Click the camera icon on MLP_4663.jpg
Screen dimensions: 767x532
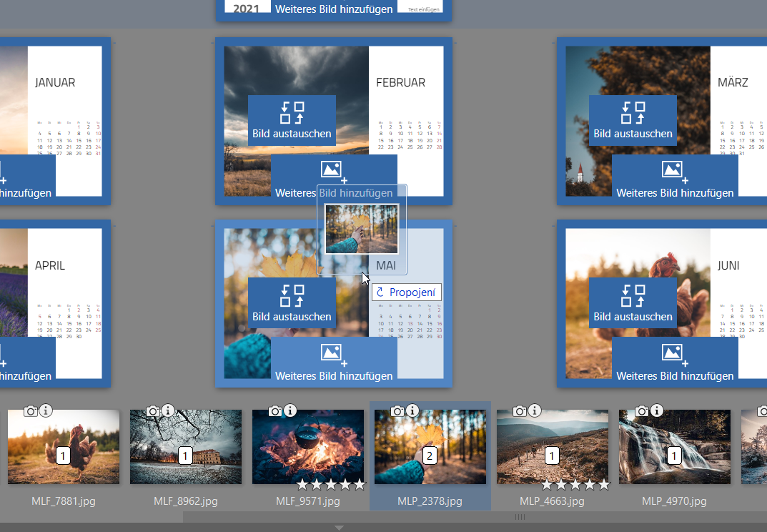click(x=520, y=410)
